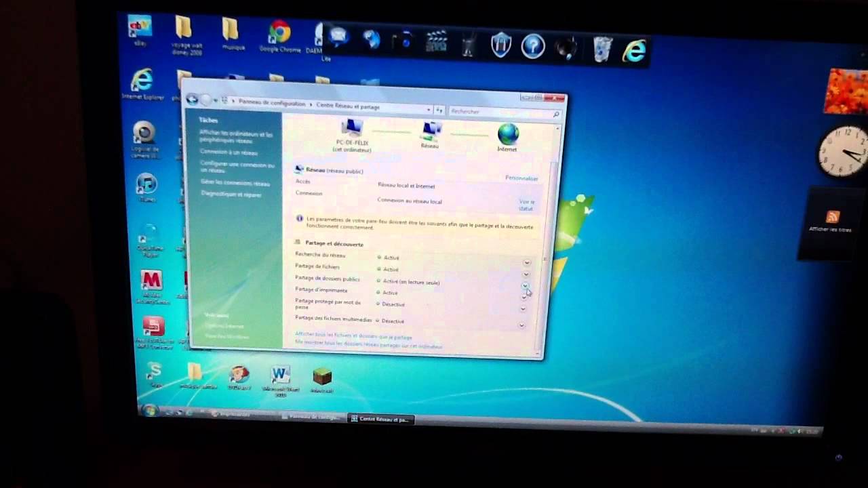The image size is (868, 488).
Task: Expand Partage des fichiers multimédias settings
Action: pyautogui.click(x=521, y=325)
